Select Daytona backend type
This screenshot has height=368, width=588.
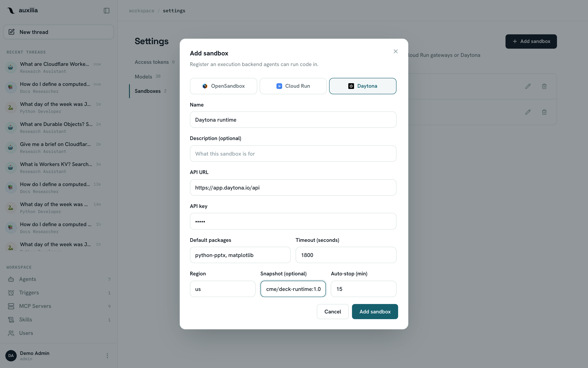click(x=363, y=86)
